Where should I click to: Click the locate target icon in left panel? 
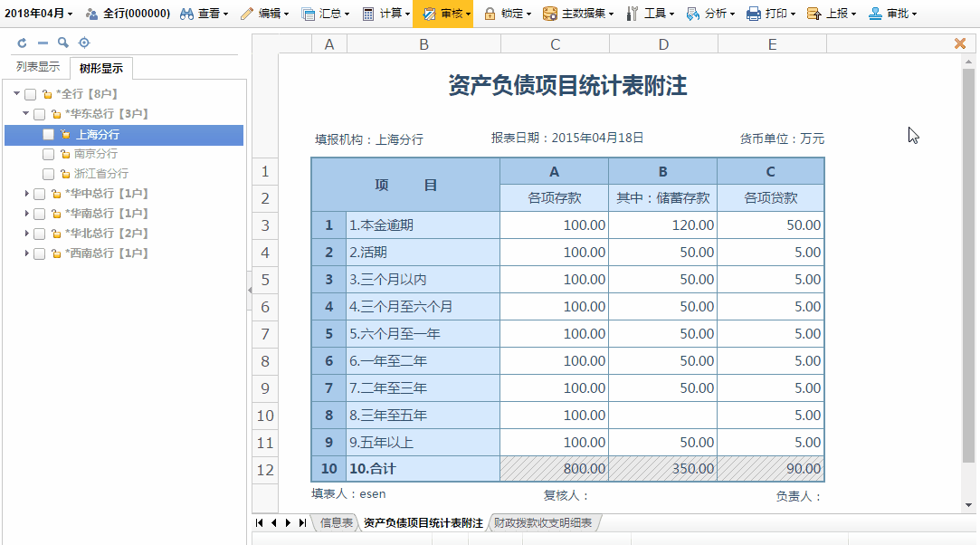84,42
